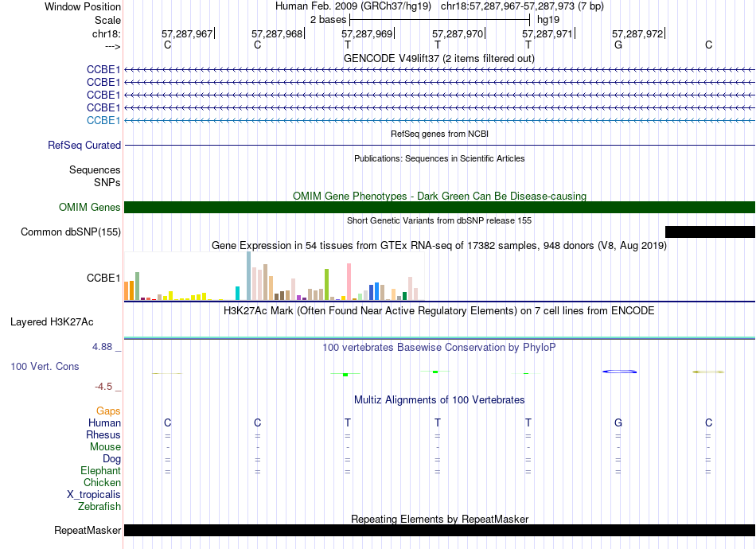Click the Common dbSNP(155) track label
The width and height of the screenshot is (756, 549).
(x=71, y=232)
